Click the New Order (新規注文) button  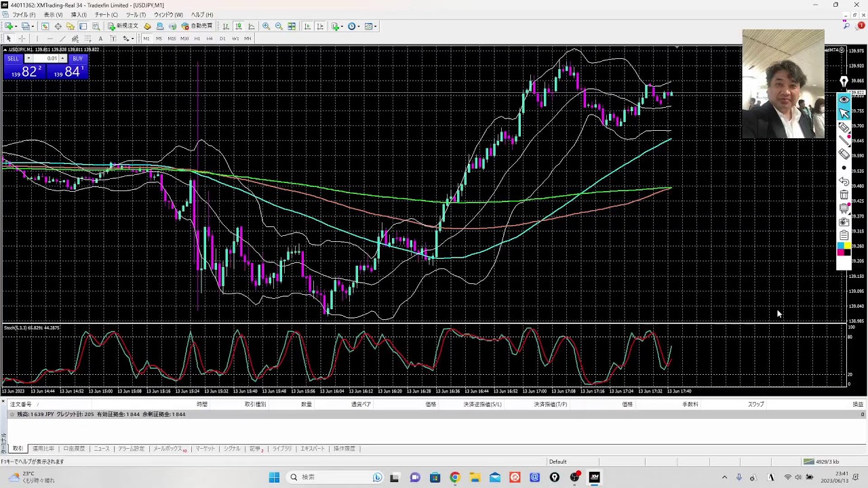pos(123,26)
